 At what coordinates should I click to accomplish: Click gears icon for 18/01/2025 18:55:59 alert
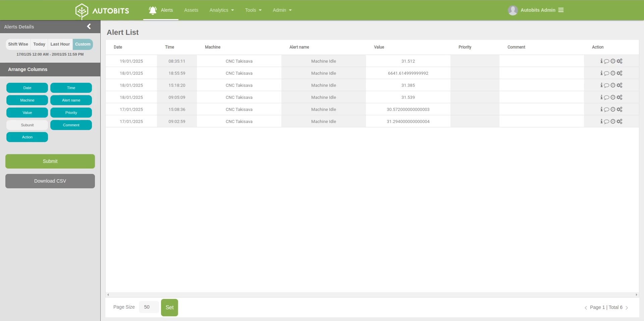click(x=620, y=73)
